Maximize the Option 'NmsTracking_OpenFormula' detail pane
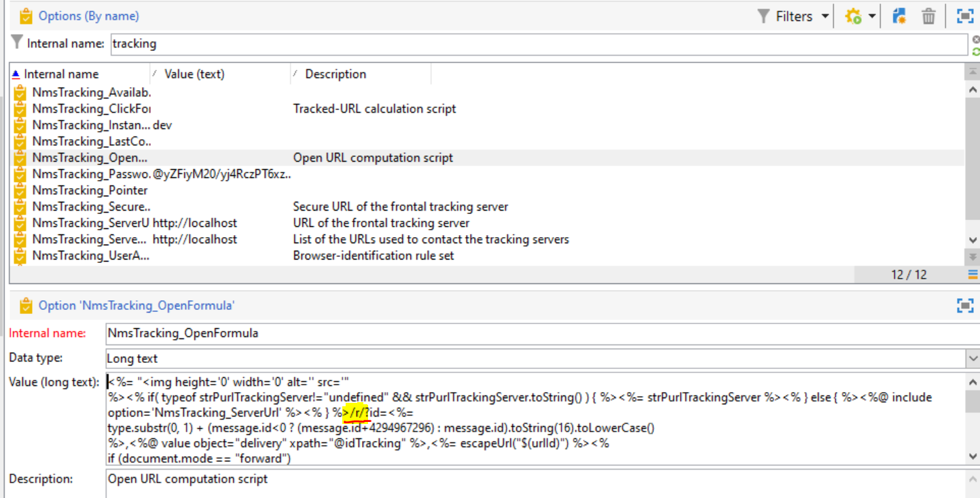 pyautogui.click(x=965, y=305)
